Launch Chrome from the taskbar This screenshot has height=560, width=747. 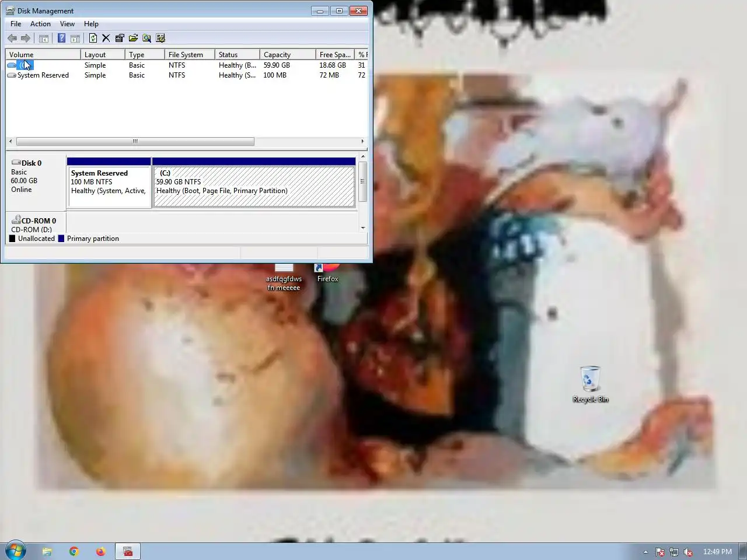click(x=74, y=551)
